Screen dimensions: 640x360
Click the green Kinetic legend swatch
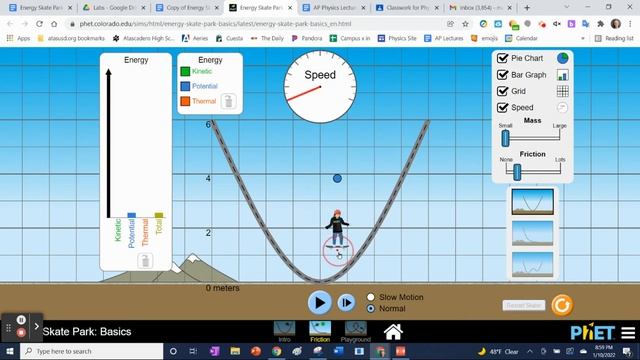(x=185, y=71)
